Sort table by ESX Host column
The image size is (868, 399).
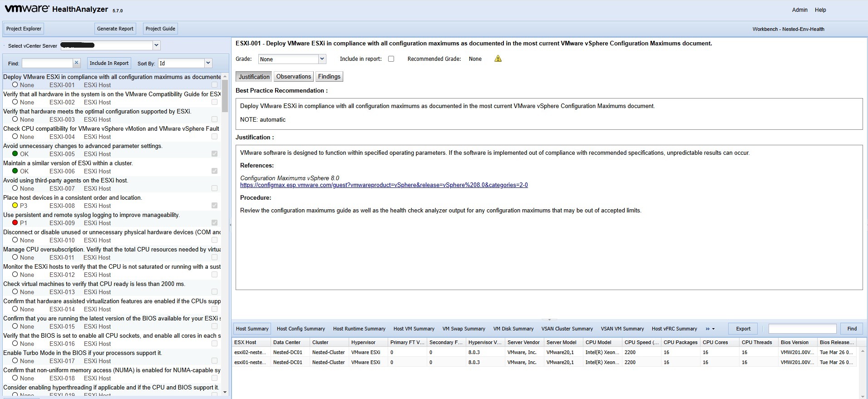click(x=251, y=342)
